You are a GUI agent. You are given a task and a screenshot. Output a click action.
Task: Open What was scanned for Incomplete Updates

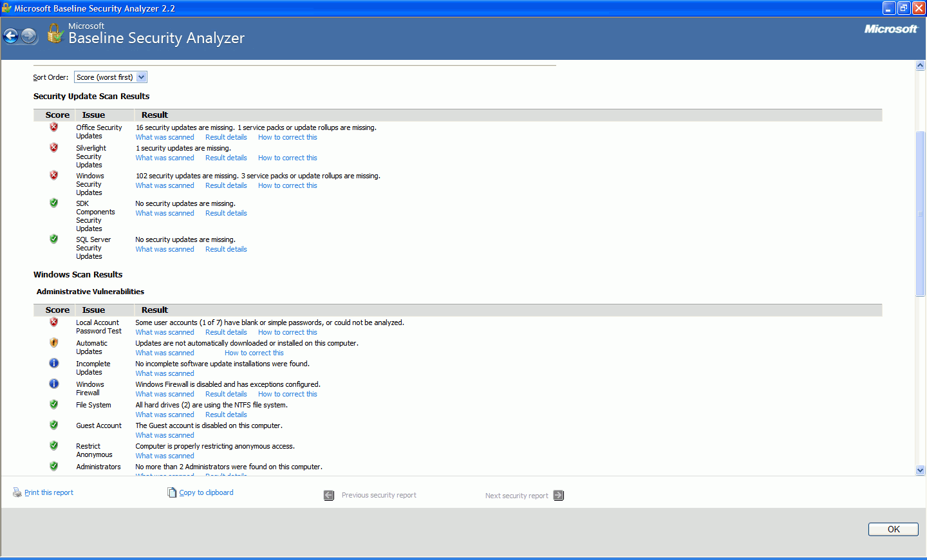pyautogui.click(x=165, y=373)
